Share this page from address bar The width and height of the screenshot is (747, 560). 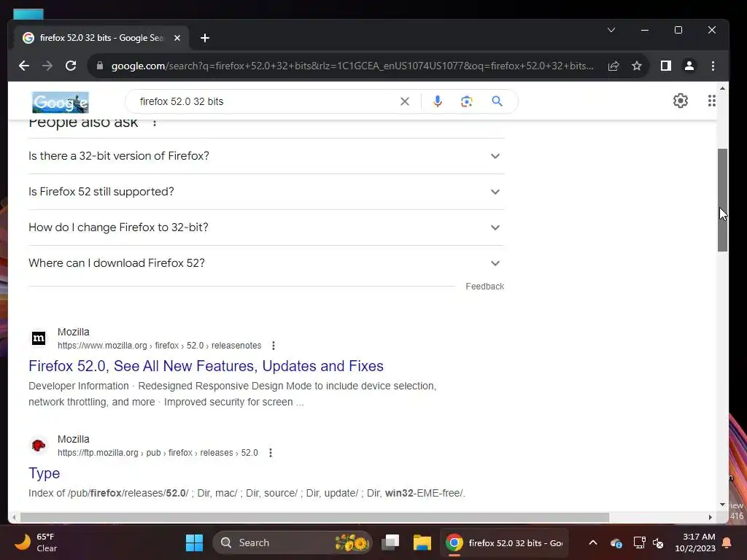point(614,66)
